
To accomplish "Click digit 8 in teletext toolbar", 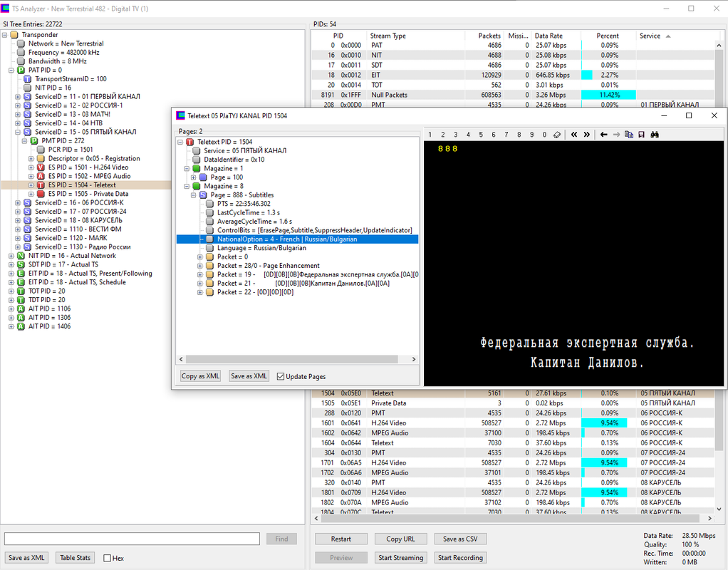I will click(519, 134).
